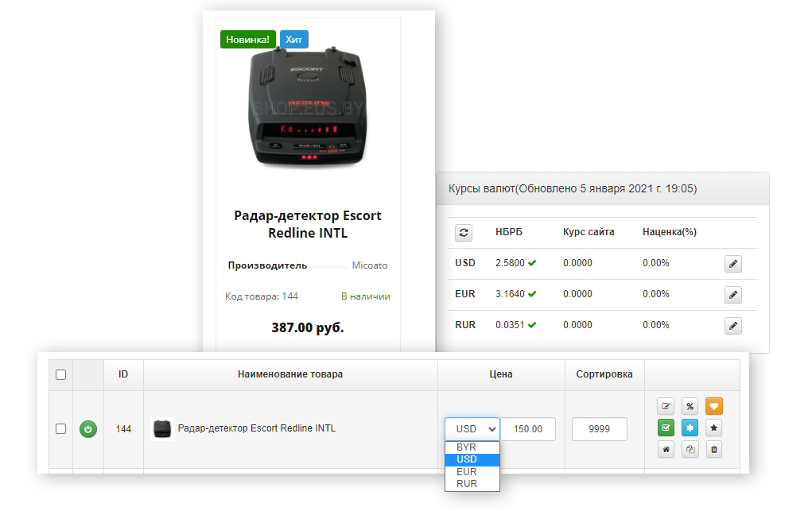812x511 pixels.
Task: Click the price field showing 150.00
Action: click(x=528, y=428)
